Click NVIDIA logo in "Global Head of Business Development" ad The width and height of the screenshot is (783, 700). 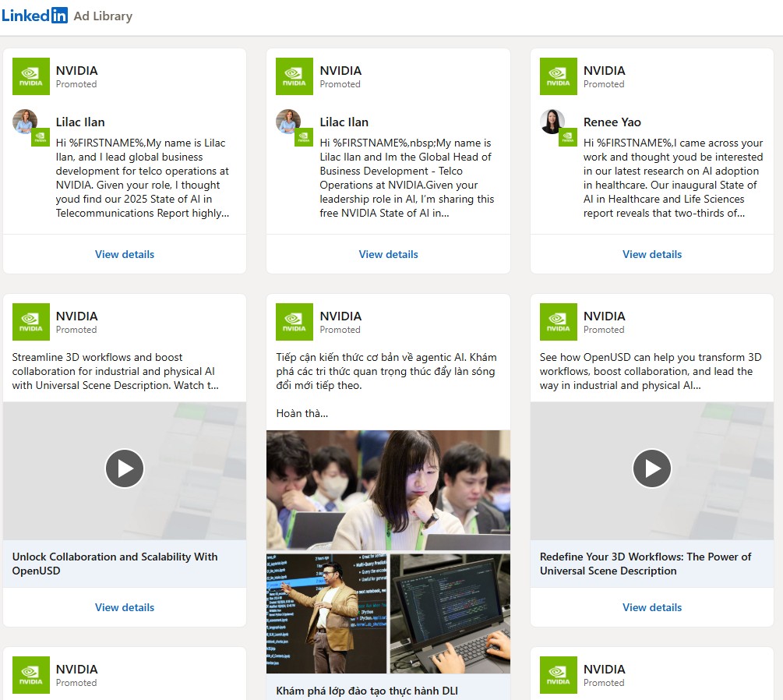coord(295,76)
